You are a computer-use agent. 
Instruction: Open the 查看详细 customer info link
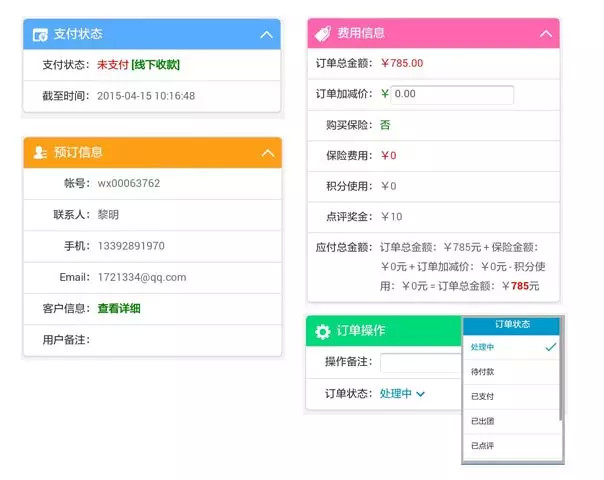coord(119,308)
